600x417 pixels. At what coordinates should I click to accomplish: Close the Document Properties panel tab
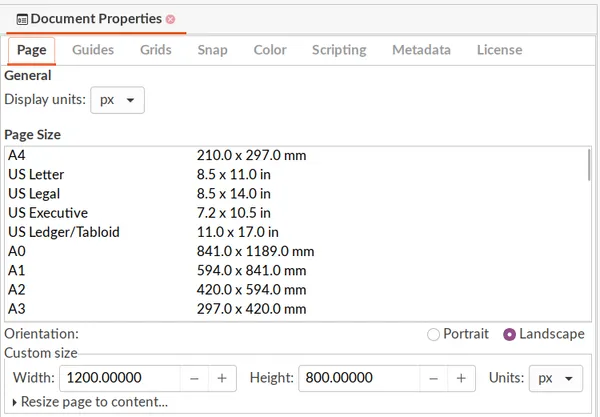tap(171, 19)
